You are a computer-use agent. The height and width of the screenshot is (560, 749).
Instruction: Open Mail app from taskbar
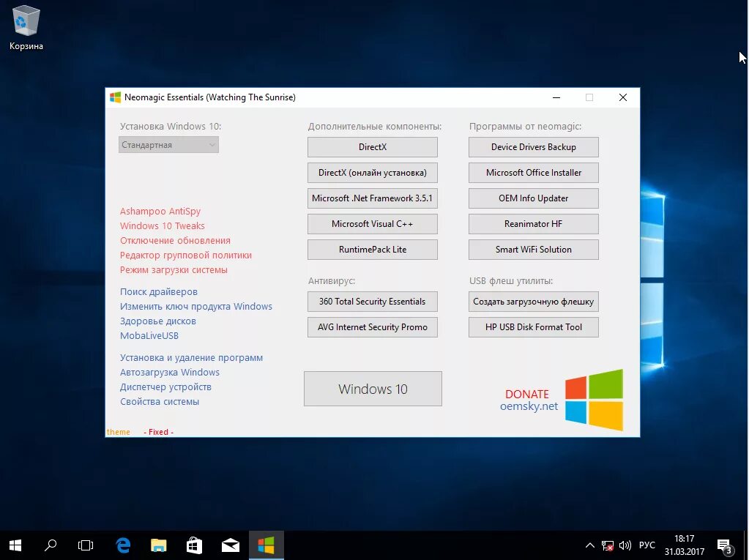230,545
